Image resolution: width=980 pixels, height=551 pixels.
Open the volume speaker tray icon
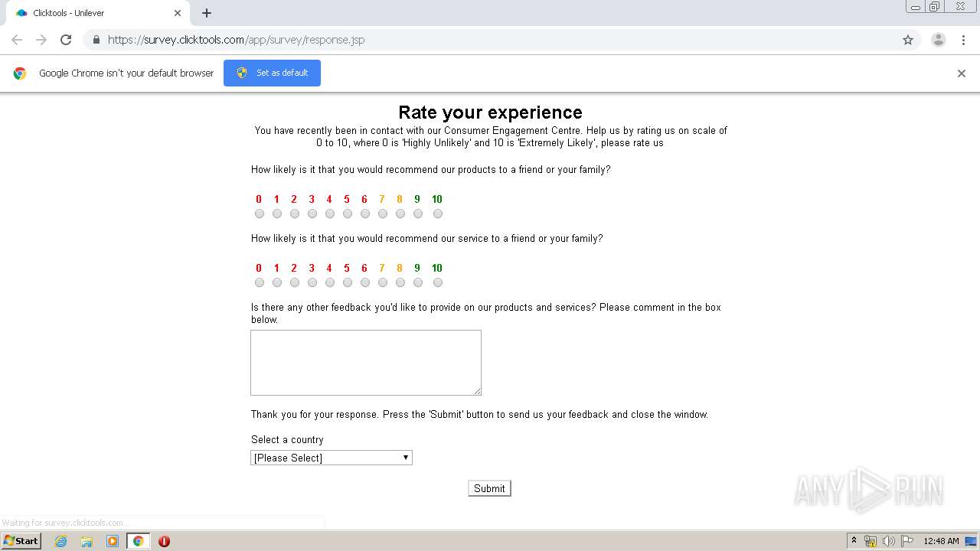coord(889,541)
